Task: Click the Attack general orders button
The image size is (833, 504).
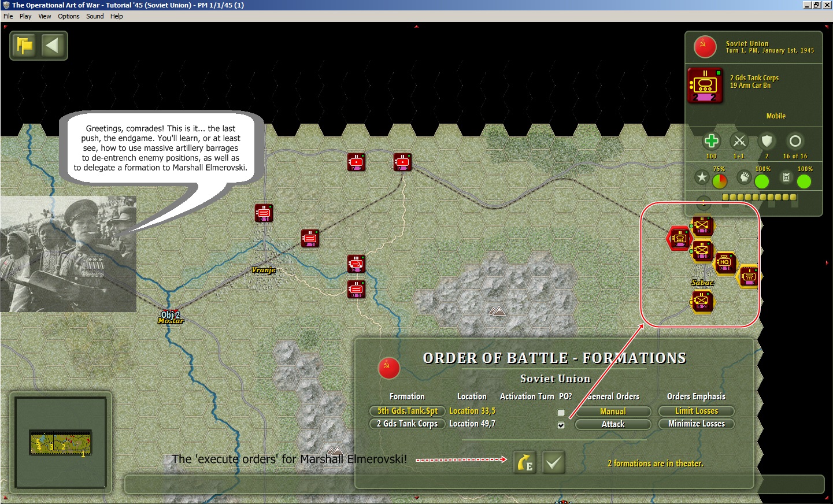Action: click(x=613, y=424)
